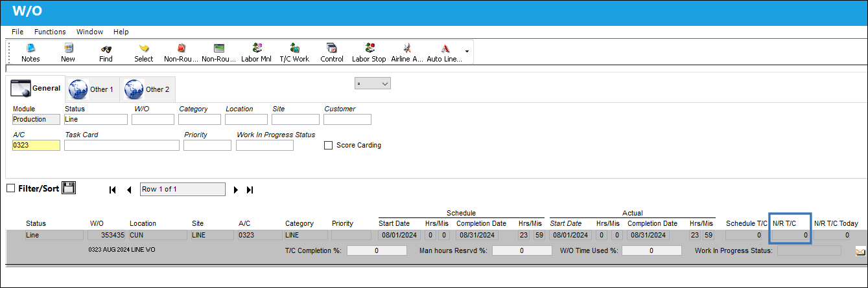
Task: Click the Labor Stop icon
Action: (x=369, y=52)
